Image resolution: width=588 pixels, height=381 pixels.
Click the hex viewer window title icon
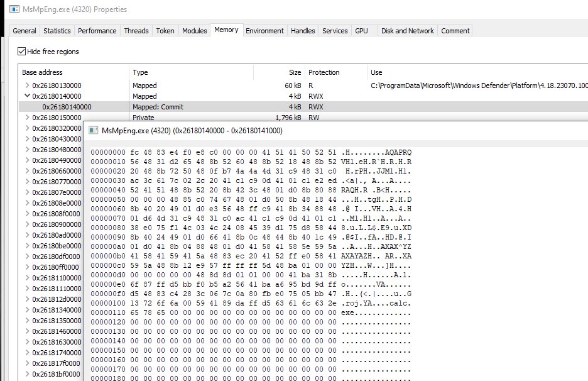93,130
